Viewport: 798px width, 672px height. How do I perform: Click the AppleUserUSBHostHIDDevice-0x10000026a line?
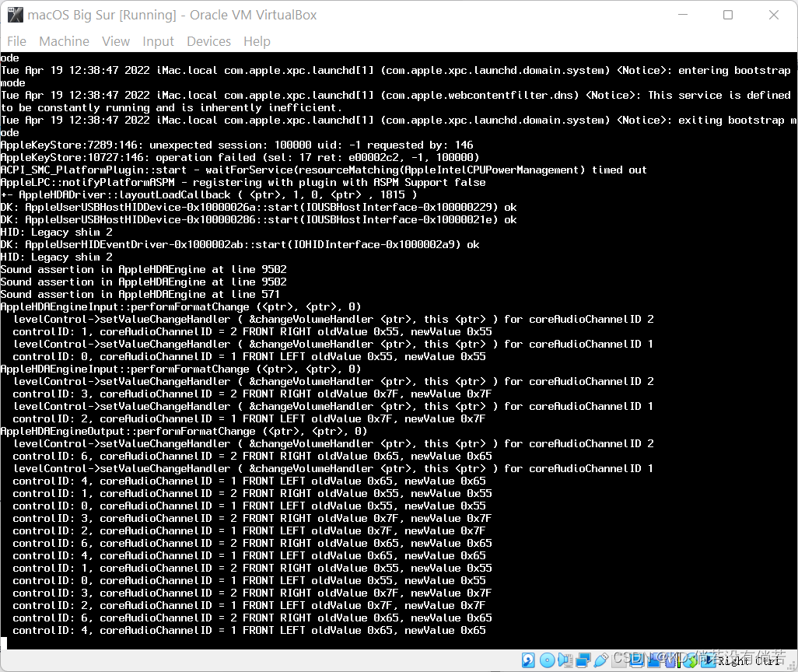(258, 207)
